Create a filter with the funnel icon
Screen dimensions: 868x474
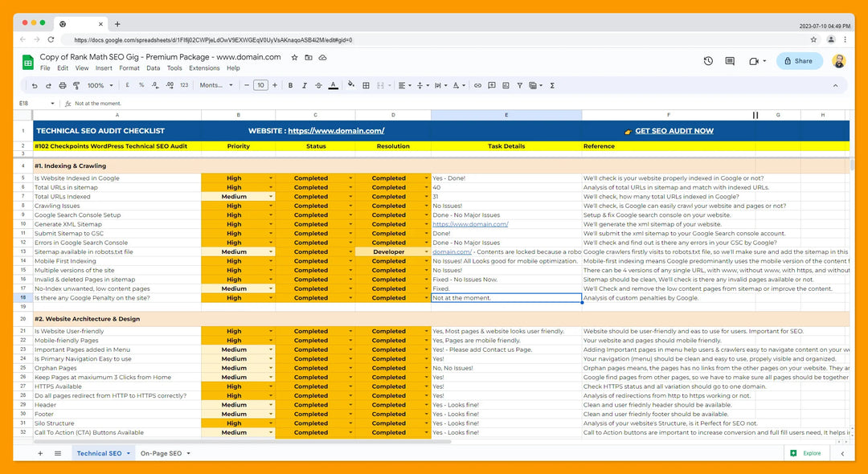click(x=518, y=85)
